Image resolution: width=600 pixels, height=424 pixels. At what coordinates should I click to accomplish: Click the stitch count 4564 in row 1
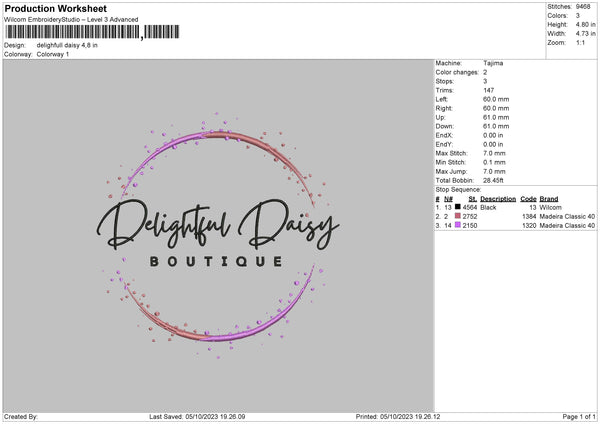pos(470,207)
